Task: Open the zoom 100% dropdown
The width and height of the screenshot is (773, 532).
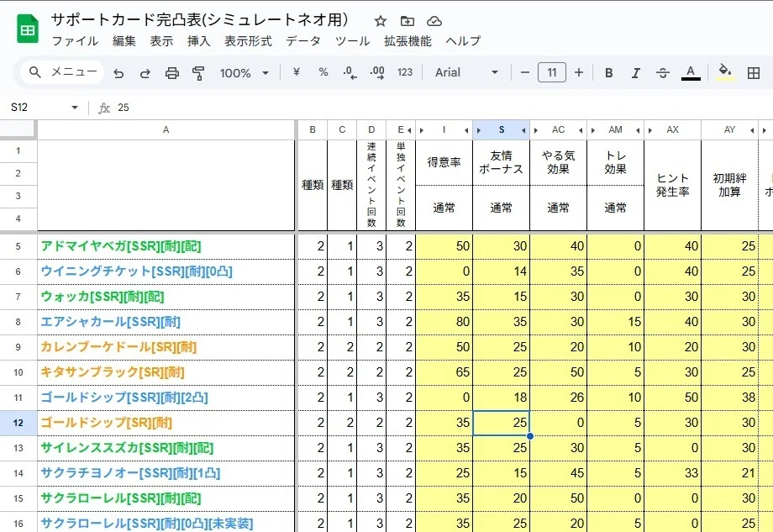Action: [245, 73]
